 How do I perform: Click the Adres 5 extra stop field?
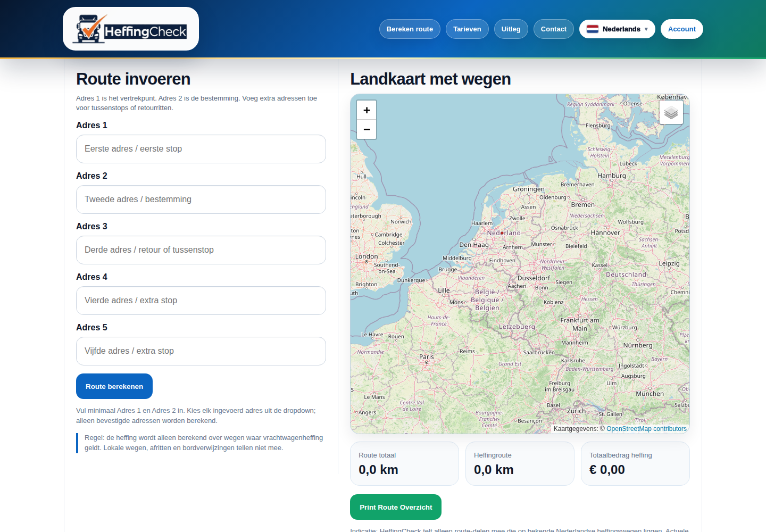click(201, 351)
